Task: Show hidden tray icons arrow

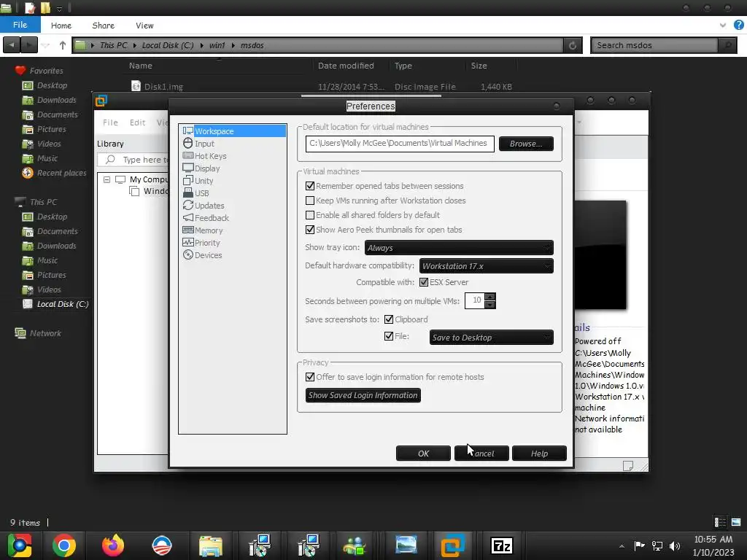Action: (622, 545)
